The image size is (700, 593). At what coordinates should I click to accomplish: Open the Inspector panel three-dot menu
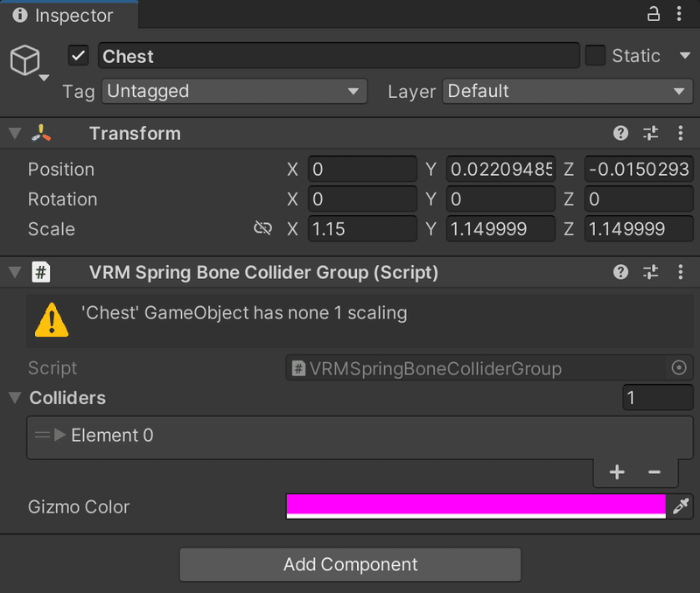(680, 14)
